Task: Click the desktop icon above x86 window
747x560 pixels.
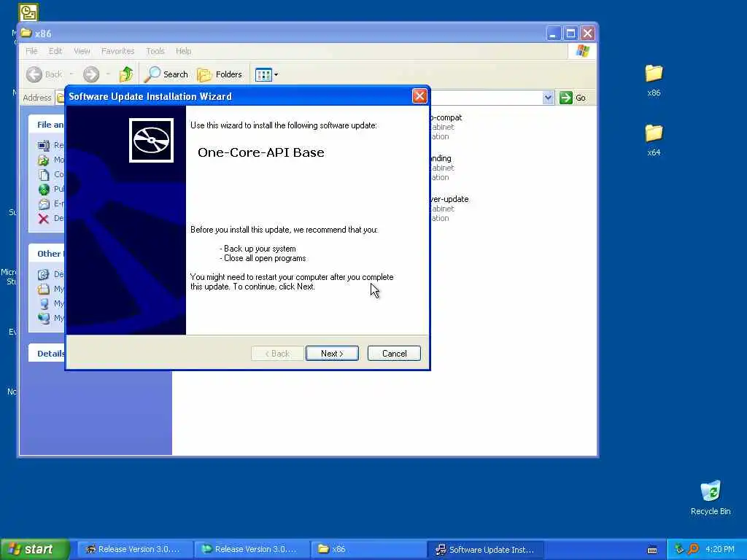Action: (28, 12)
